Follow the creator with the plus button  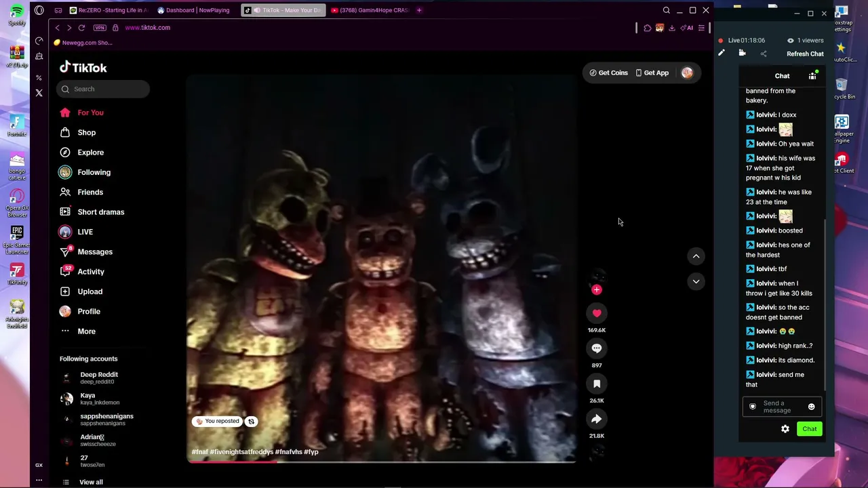pos(597,290)
